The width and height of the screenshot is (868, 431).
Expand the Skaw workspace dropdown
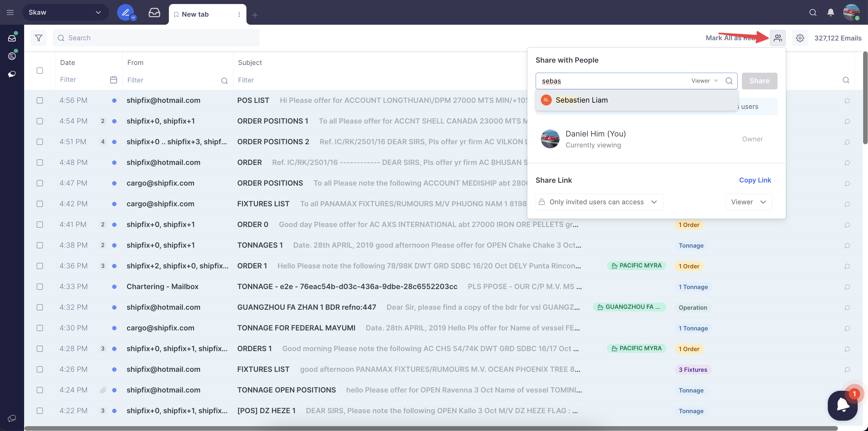[65, 12]
